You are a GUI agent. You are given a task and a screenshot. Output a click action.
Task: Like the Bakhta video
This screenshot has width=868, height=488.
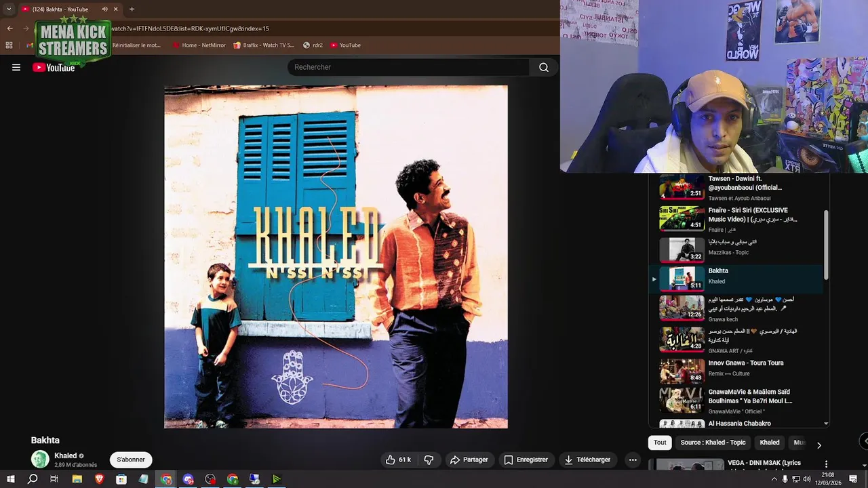398,460
